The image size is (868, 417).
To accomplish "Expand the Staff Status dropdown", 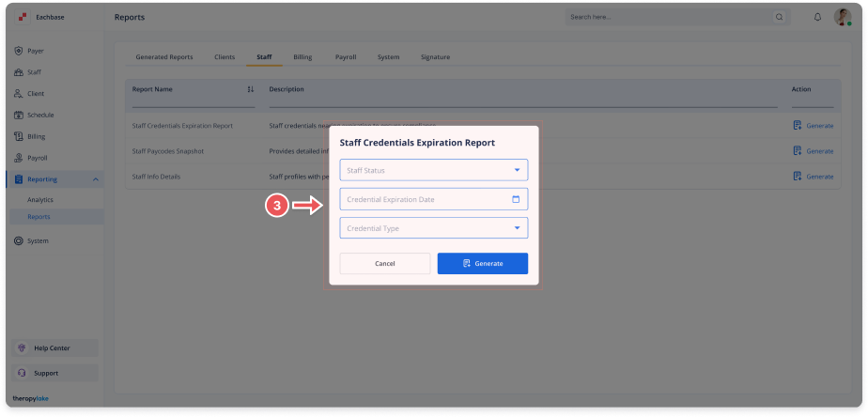I will coord(433,170).
